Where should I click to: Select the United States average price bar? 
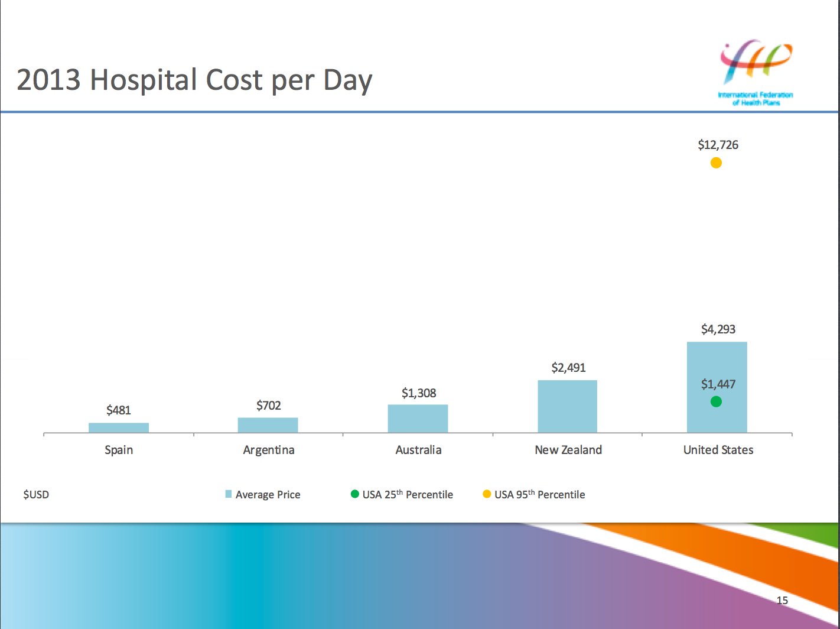coord(717,388)
